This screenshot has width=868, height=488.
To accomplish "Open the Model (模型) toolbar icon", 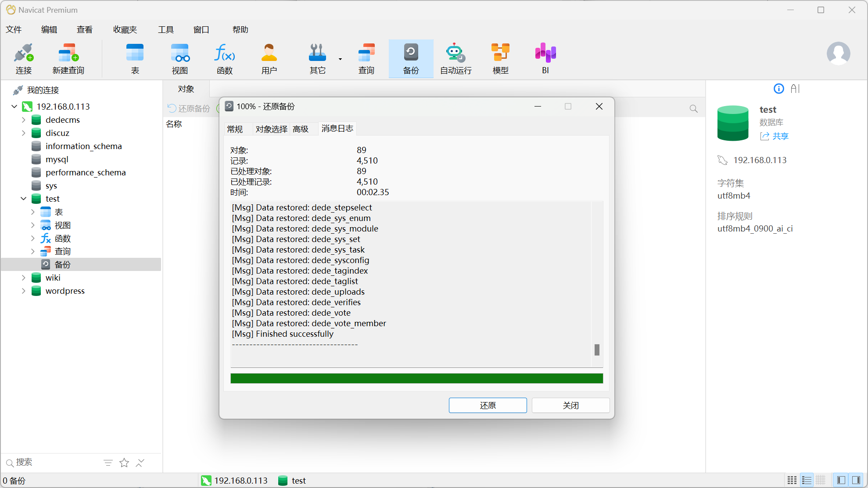I will click(501, 59).
